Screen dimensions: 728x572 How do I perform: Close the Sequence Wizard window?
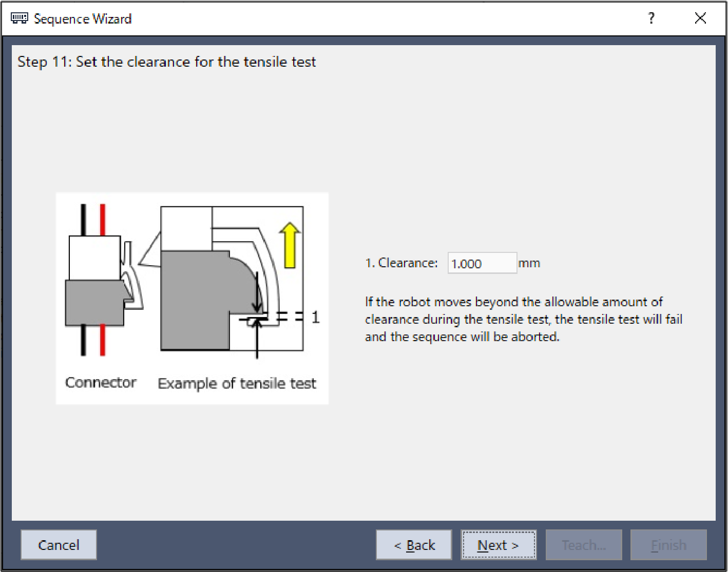point(700,18)
